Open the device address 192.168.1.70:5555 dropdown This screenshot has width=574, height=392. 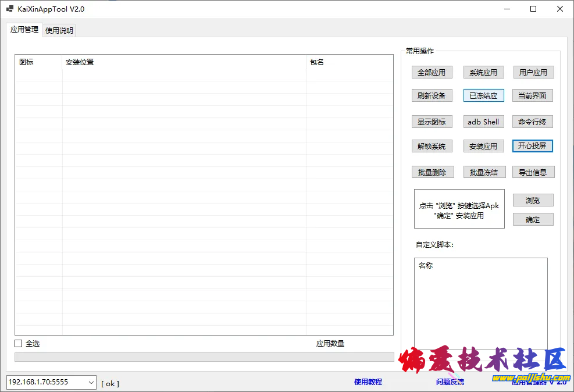(90, 382)
